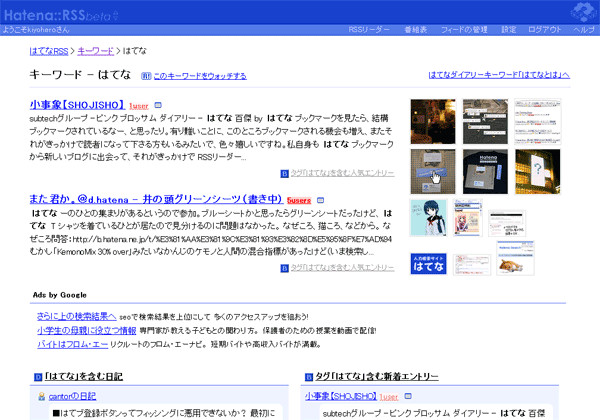Follow the はてなRSS breadcrumb link
The image size is (600, 420).
(x=49, y=51)
